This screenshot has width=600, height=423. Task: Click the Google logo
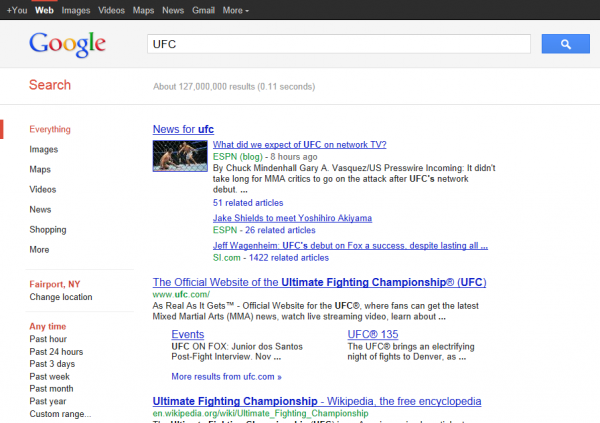pyautogui.click(x=67, y=45)
